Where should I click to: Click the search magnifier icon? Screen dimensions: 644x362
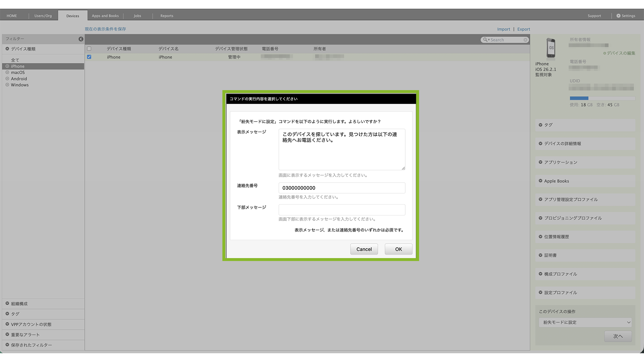(x=485, y=40)
